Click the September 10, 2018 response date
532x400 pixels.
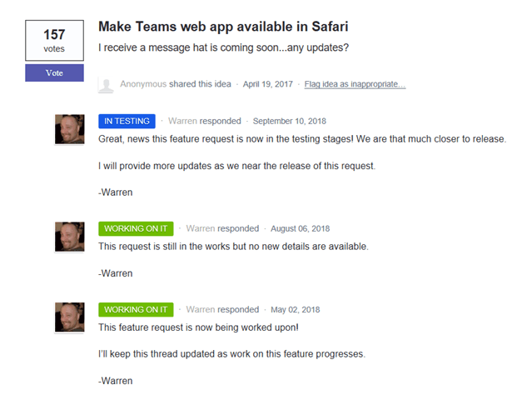(291, 121)
